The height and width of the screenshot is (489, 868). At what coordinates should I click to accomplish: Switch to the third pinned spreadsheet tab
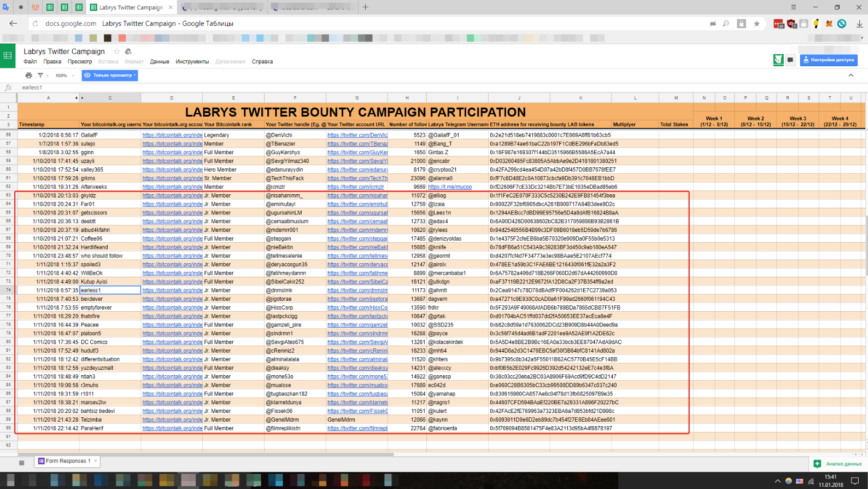click(79, 7)
